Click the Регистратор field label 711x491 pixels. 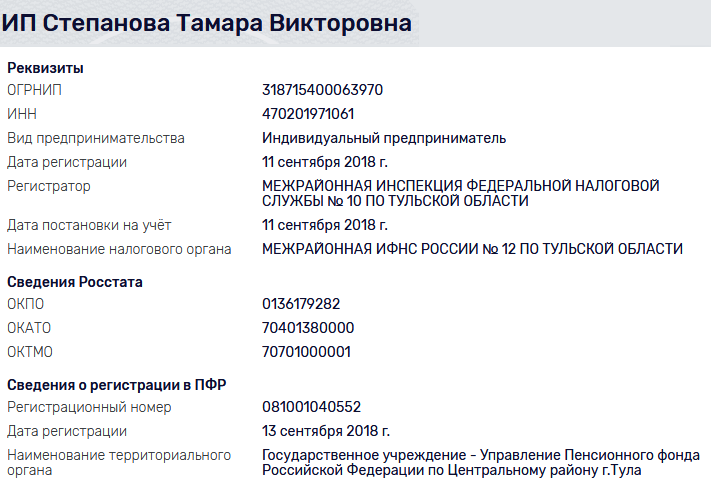pyautogui.click(x=48, y=186)
